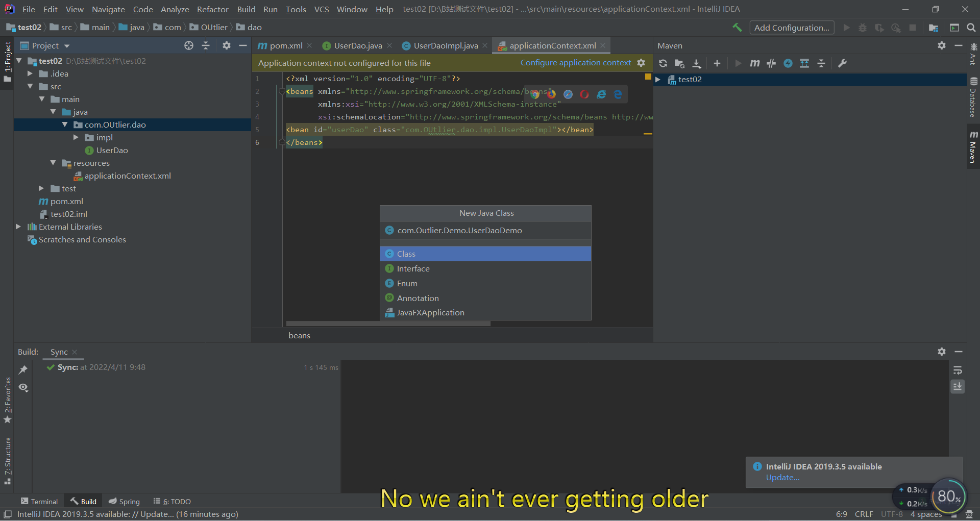Open Terminal tool window button
This screenshot has width=980, height=521.
coord(39,501)
